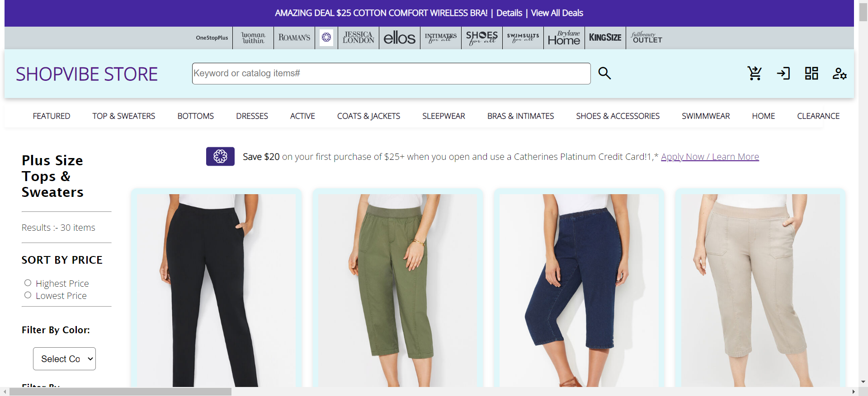Screen dimensions: 868x396
Task: Click the horizontal scrollbar at bottom
Action: (x=120, y=391)
